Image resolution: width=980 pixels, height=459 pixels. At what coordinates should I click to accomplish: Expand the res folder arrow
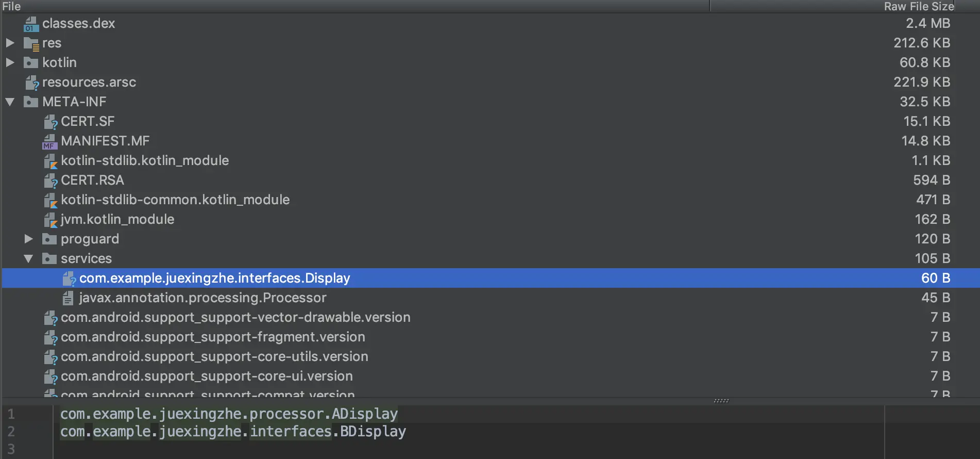click(10, 43)
